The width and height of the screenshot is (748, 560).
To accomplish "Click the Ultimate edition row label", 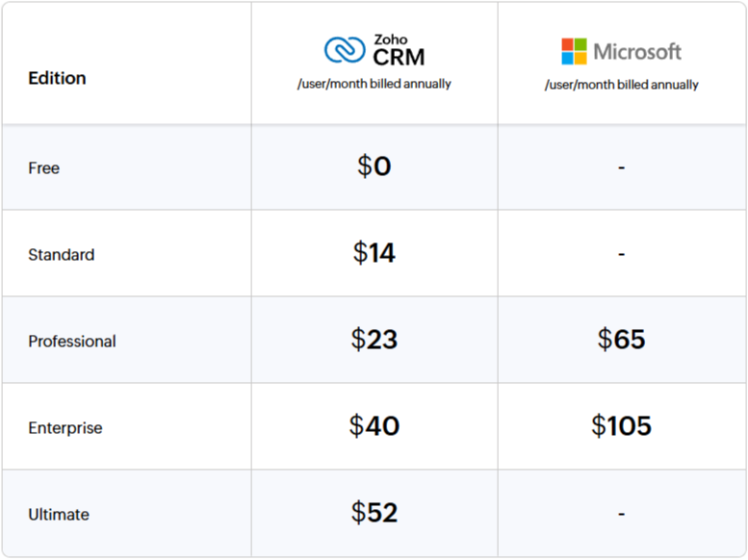I will pos(59,514).
